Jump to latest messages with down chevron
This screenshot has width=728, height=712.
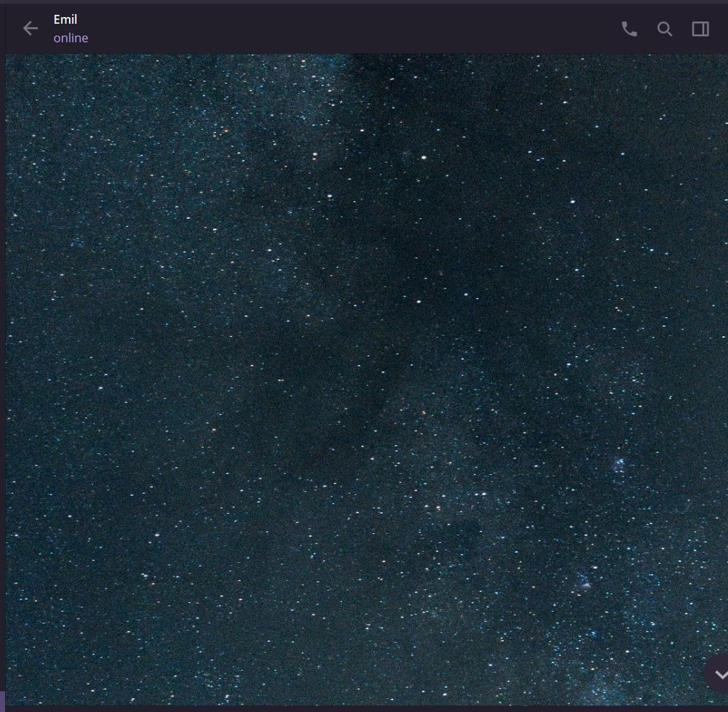click(x=718, y=673)
